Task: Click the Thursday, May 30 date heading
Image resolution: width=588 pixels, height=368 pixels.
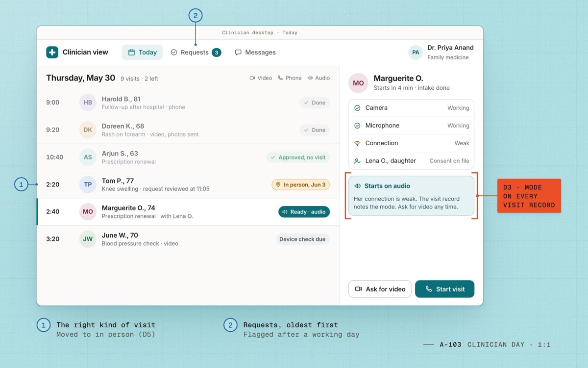Action: tap(81, 78)
